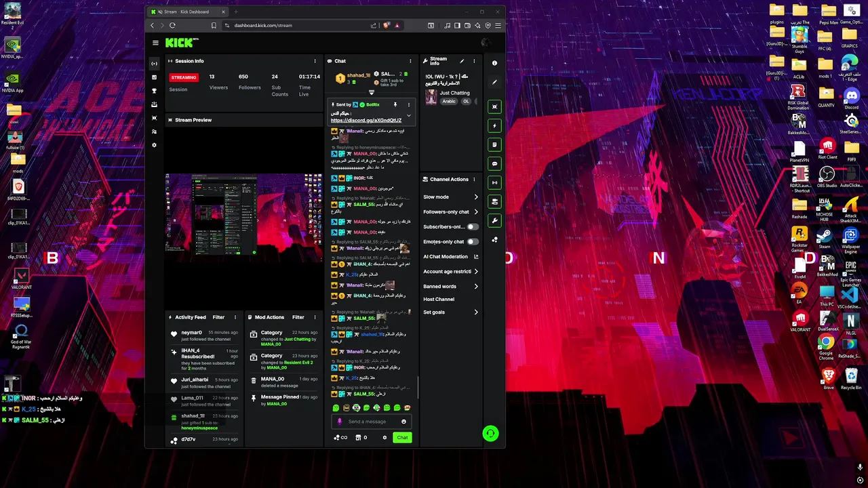Open AI Chat Moderation external link
Viewport: 868px width, 488px height.
point(476,257)
